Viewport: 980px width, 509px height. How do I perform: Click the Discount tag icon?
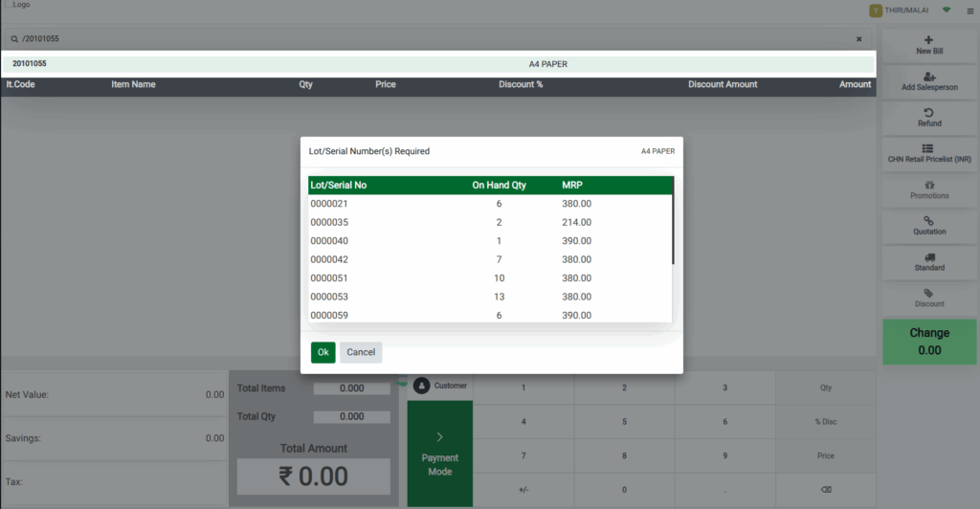click(928, 293)
